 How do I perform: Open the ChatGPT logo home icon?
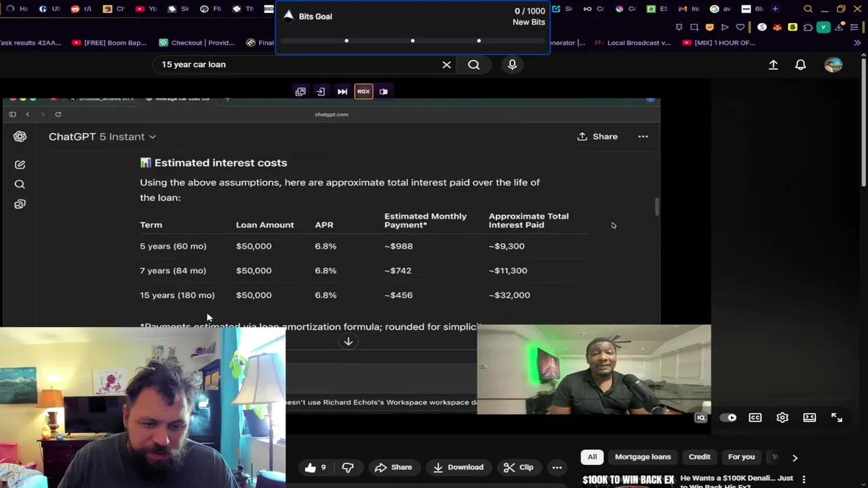point(20,136)
